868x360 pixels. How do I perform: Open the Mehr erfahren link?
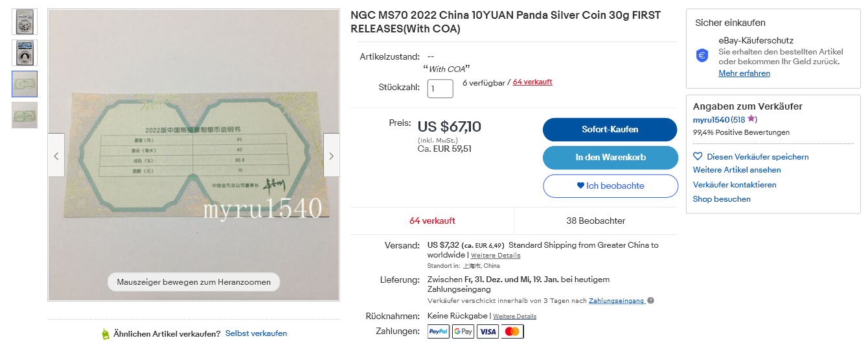click(744, 73)
